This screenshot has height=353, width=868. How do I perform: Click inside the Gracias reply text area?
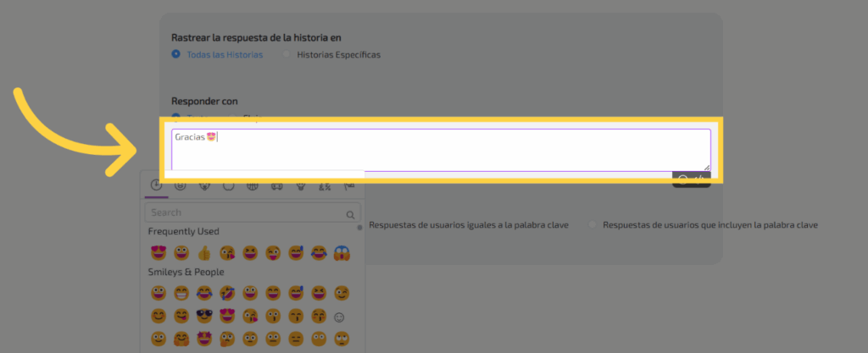[441, 150]
